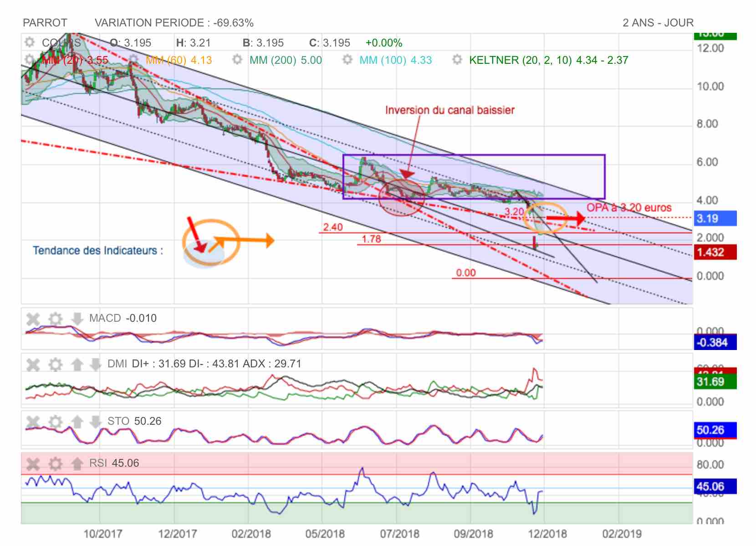Click the +0.00% daily change value

384,43
